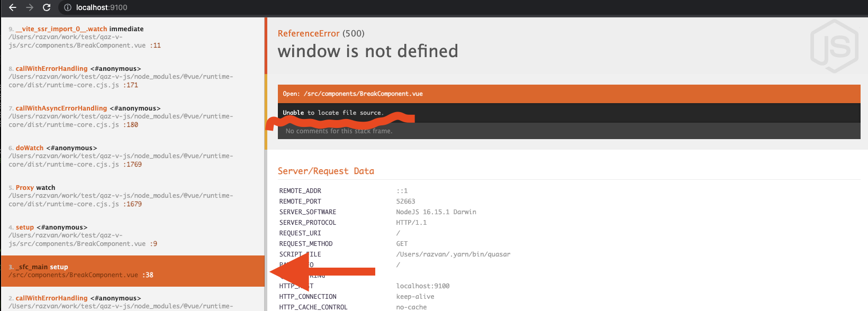Image resolution: width=868 pixels, height=311 pixels.
Task: Focus the address bar showing localhost:9100
Action: click(102, 7)
